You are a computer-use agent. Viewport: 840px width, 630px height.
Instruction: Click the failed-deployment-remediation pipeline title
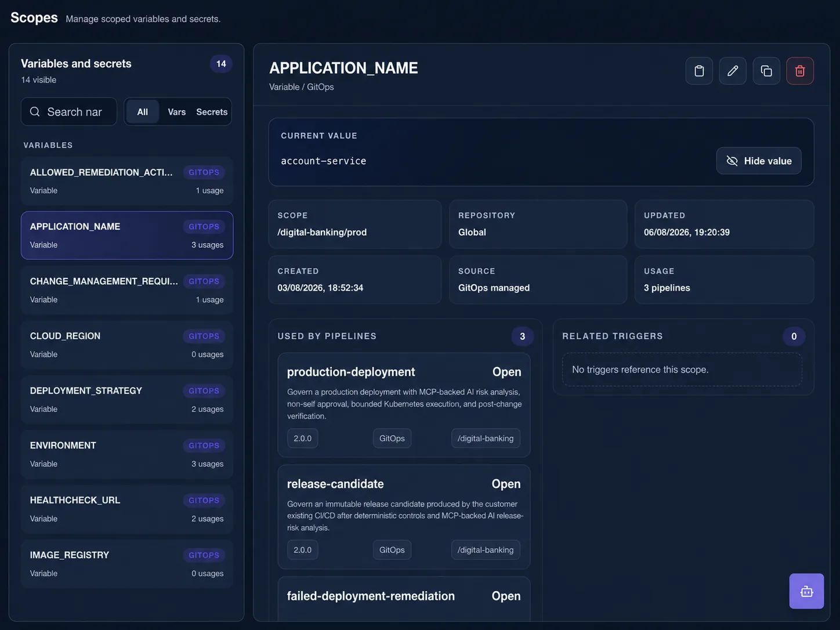[371, 596]
